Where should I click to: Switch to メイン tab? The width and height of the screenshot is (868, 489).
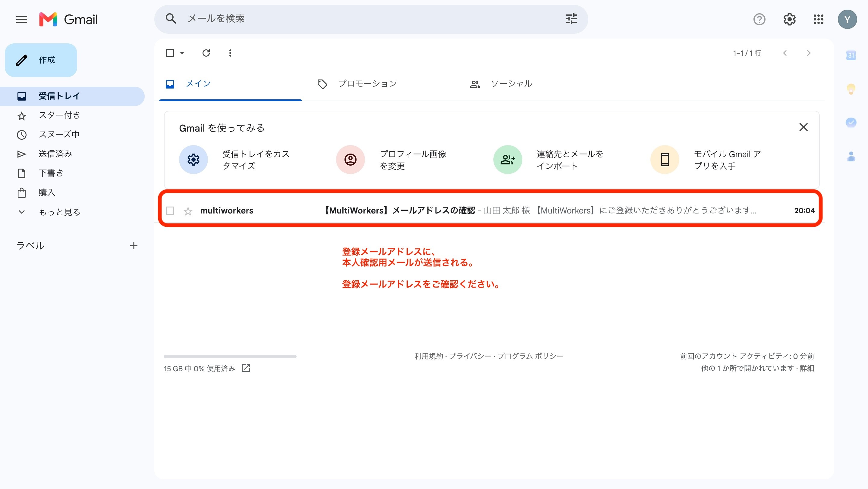tap(231, 84)
